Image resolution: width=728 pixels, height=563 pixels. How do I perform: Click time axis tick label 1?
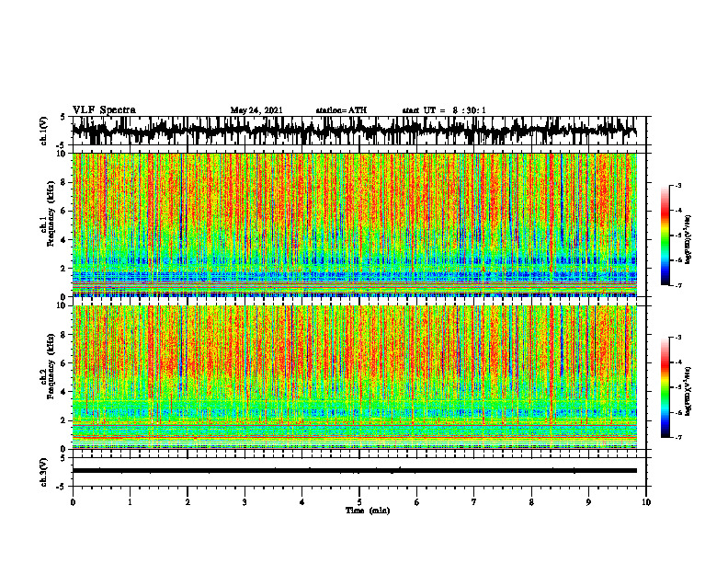click(130, 502)
